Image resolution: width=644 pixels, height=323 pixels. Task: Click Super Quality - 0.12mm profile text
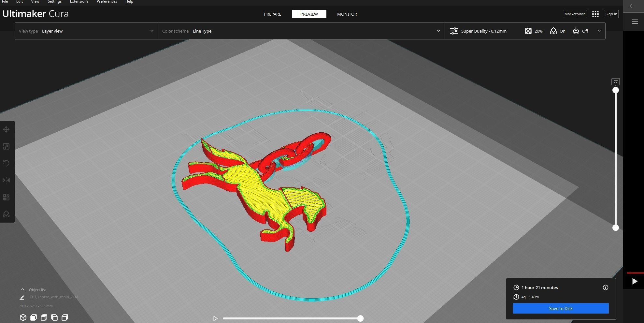[484, 31]
